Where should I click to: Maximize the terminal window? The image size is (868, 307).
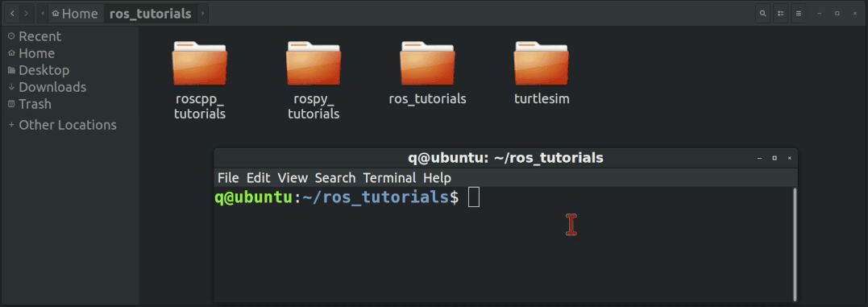pyautogui.click(x=775, y=158)
